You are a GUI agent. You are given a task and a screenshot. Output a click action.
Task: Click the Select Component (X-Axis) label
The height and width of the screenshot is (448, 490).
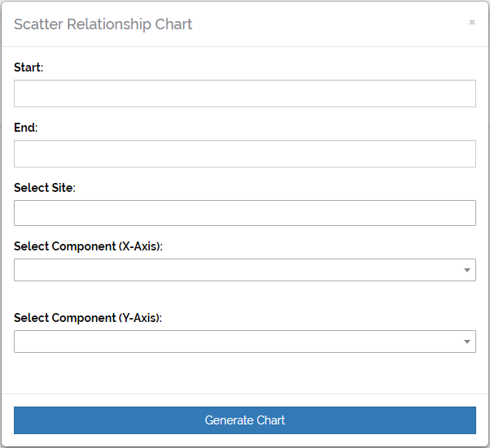point(88,246)
